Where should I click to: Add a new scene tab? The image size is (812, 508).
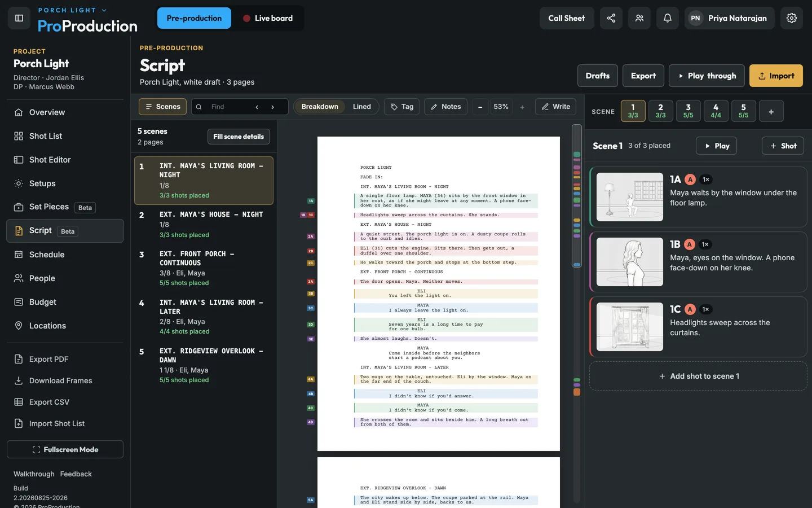[x=771, y=111]
